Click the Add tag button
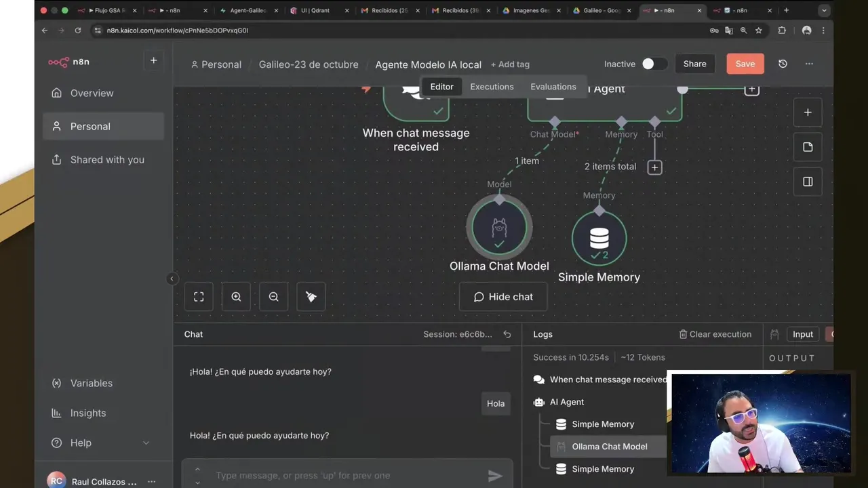The height and width of the screenshot is (488, 868). tap(510, 64)
